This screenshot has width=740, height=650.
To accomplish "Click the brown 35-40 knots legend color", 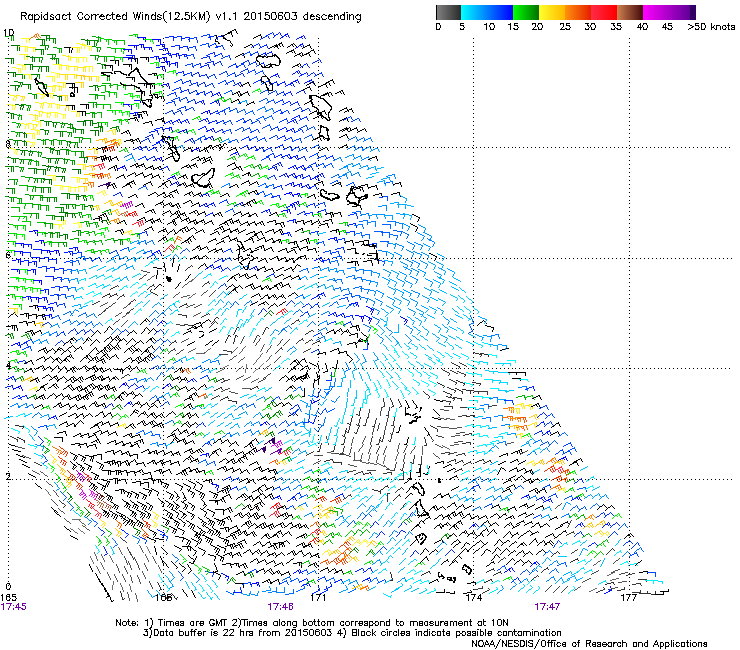I will (630, 12).
